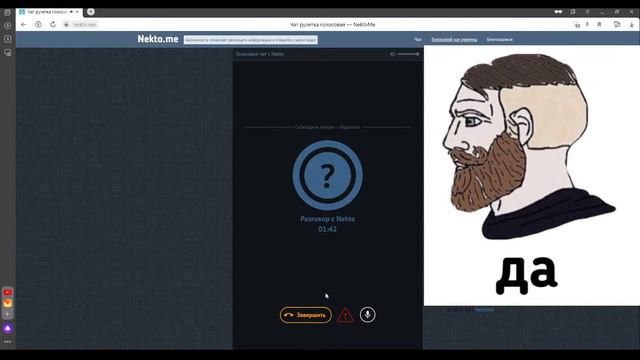Click the Разговор с Nekto label
The image size is (640, 360).
coord(327,219)
